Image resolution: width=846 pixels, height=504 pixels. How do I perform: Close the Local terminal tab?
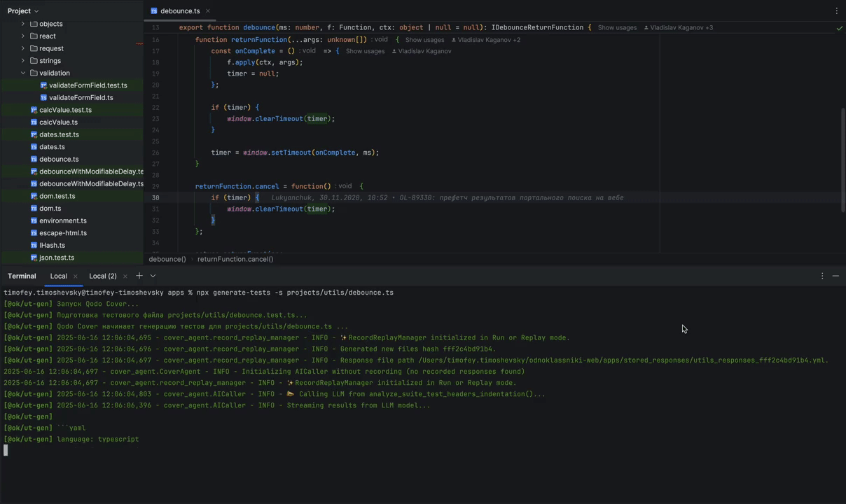coord(76,276)
